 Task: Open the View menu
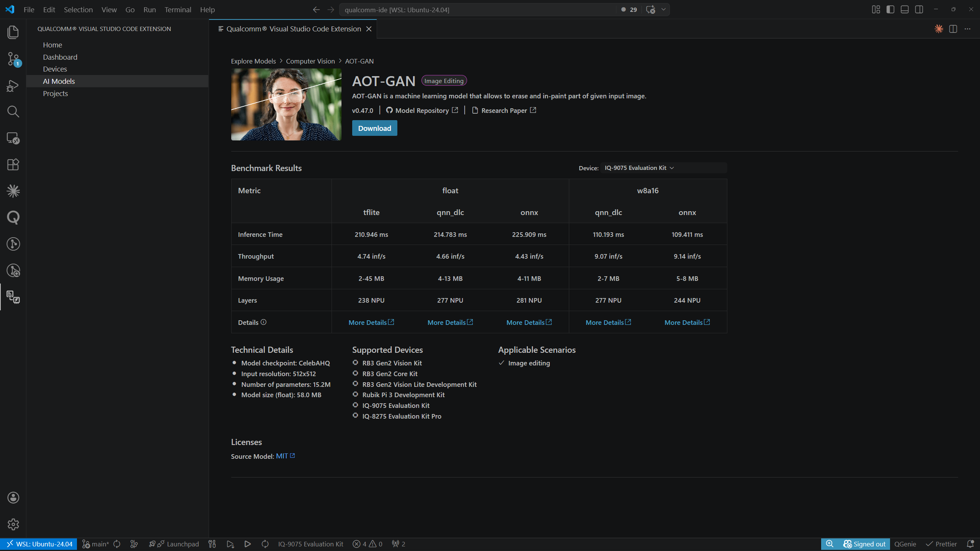[x=109, y=10]
